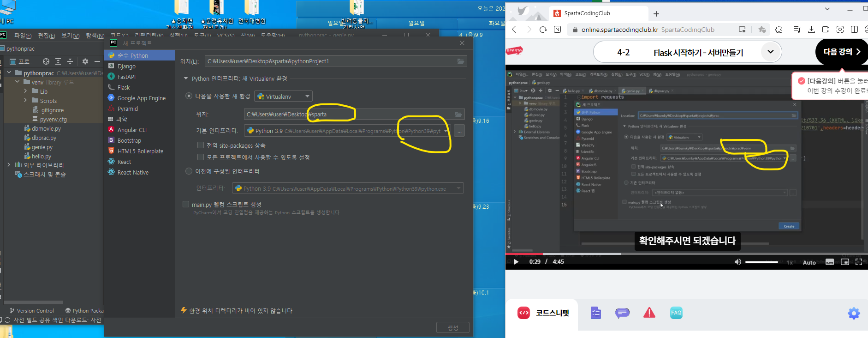Seek on the video progress bar

[686, 253]
